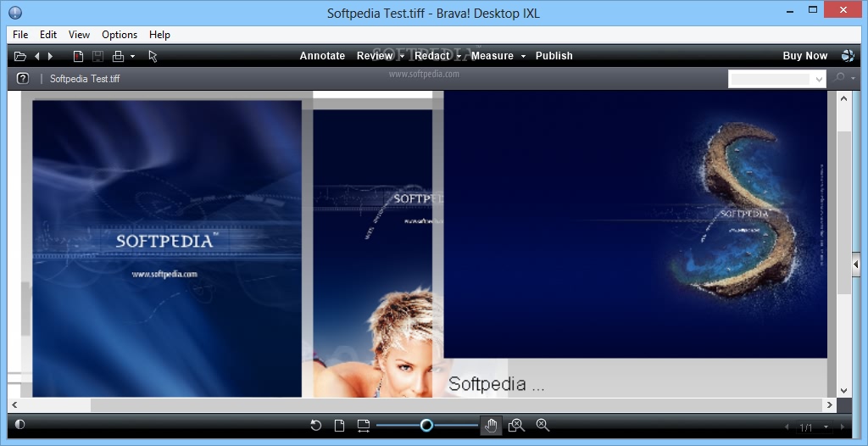Toggle the contrast half-circle icon
Viewport: 868px width, 446px height.
click(20, 425)
